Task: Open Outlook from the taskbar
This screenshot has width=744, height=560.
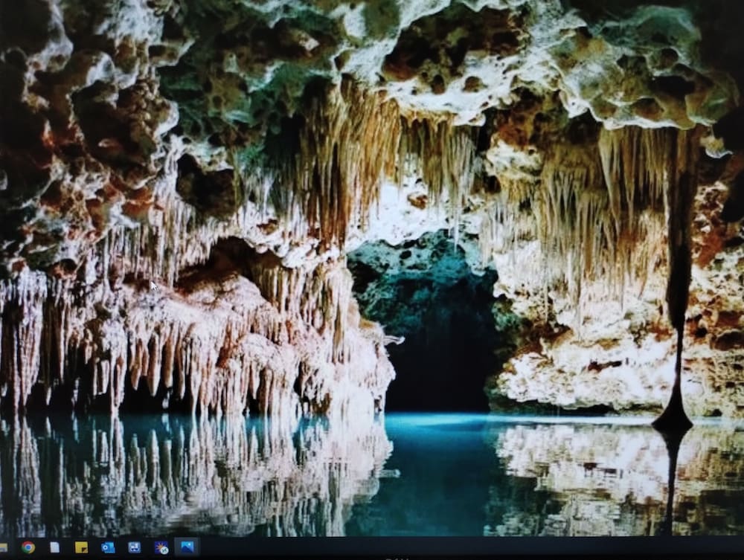Action: click(x=108, y=547)
